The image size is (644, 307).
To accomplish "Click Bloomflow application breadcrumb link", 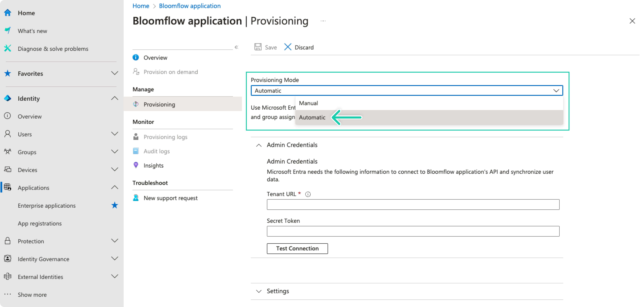I will click(190, 6).
